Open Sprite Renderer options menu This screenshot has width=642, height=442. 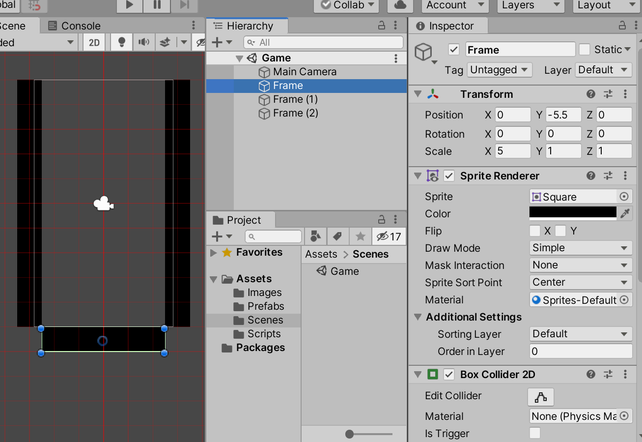pyautogui.click(x=625, y=176)
